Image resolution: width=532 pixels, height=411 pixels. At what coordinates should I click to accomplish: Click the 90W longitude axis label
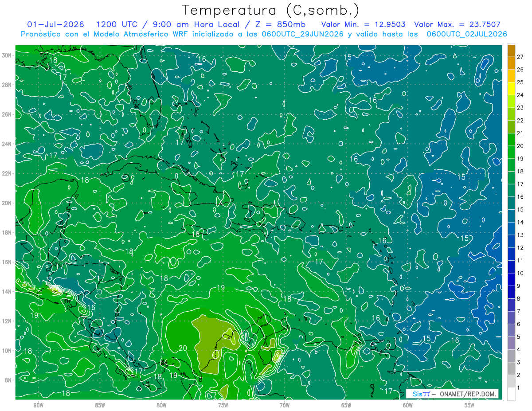[39, 405]
